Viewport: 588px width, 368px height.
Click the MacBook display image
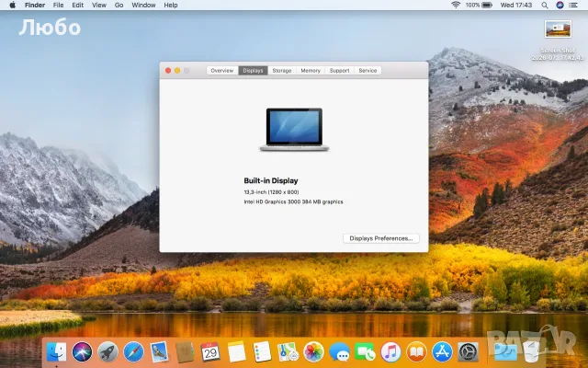[294, 130]
